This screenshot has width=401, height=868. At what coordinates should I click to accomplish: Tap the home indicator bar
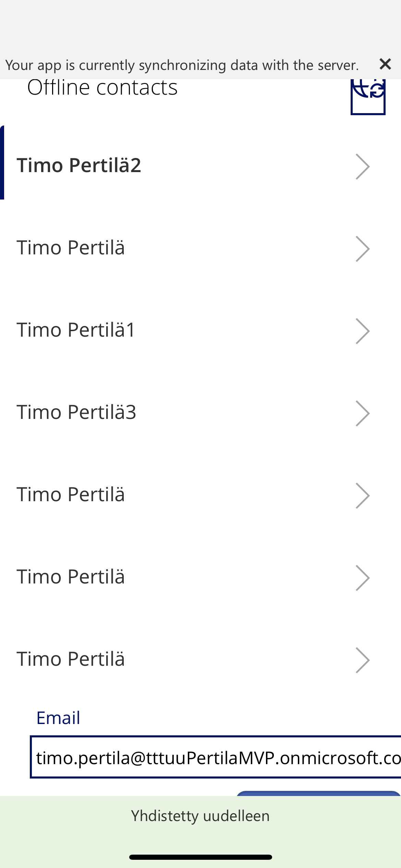(200, 857)
